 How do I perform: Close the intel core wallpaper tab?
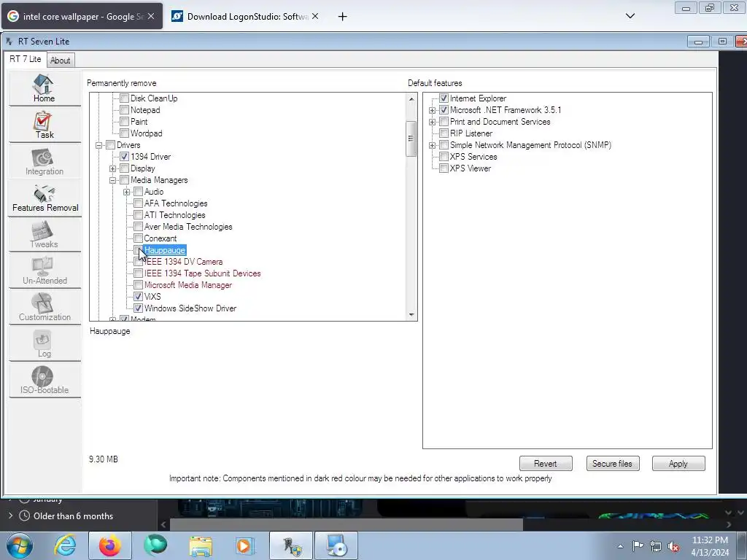[150, 16]
